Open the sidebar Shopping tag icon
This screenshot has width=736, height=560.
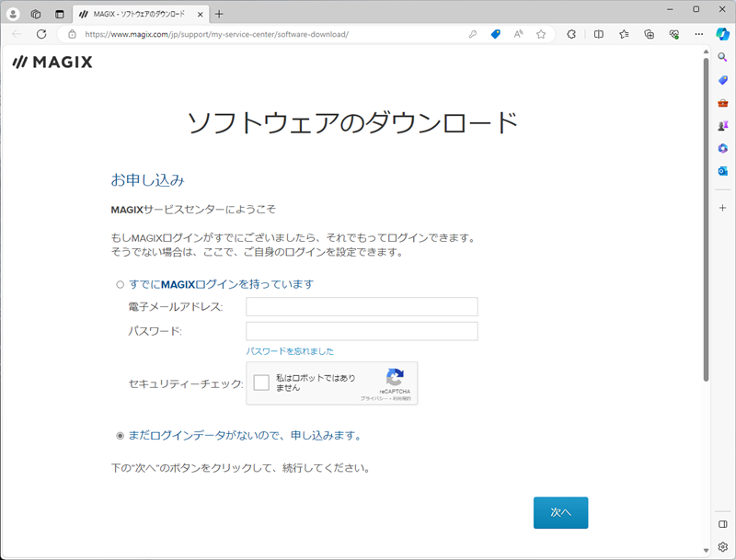[723, 80]
